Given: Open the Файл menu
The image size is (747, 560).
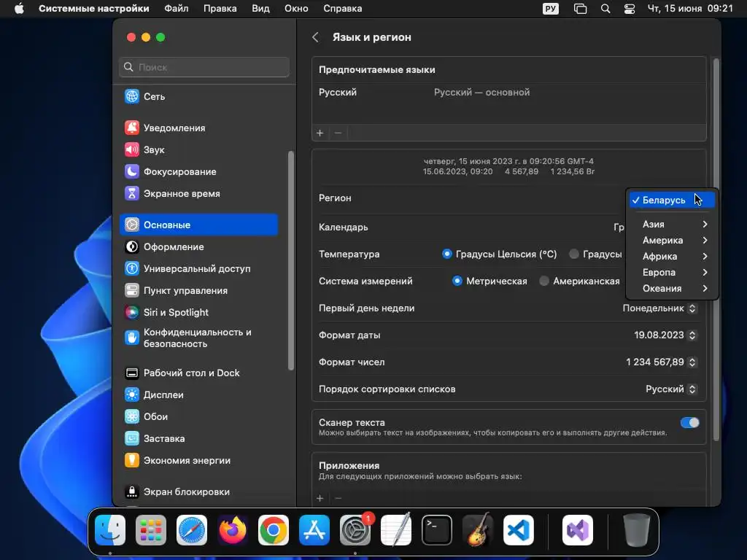Looking at the screenshot, I should pos(177,9).
